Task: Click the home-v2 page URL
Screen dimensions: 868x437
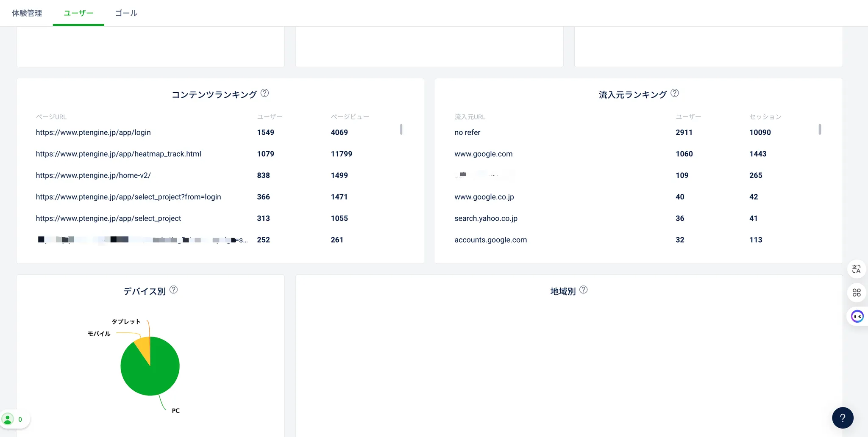Action: pos(93,175)
